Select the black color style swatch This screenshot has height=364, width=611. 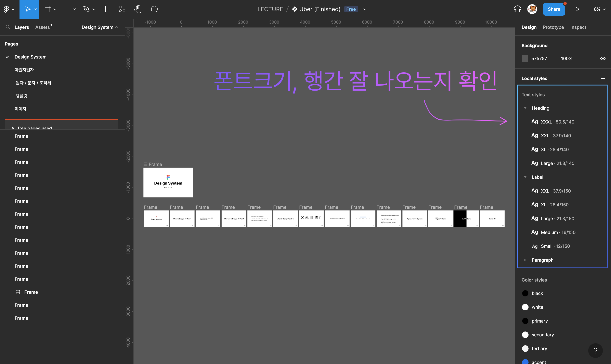(x=525, y=293)
